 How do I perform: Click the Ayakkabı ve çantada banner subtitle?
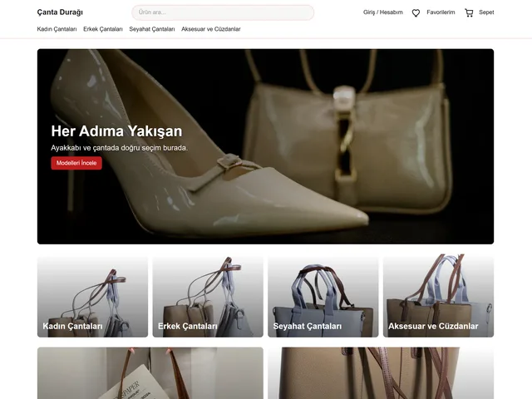pyautogui.click(x=119, y=148)
